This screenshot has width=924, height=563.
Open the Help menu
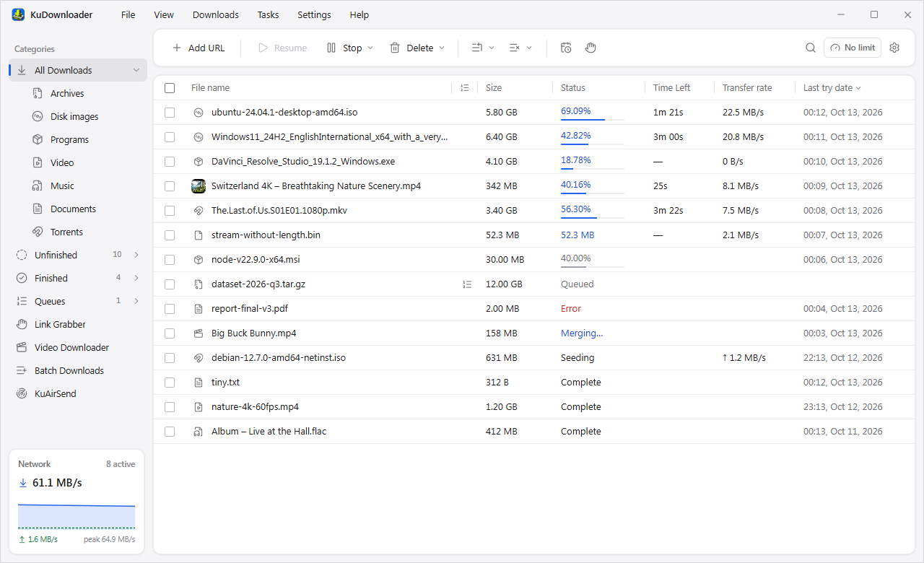[359, 14]
